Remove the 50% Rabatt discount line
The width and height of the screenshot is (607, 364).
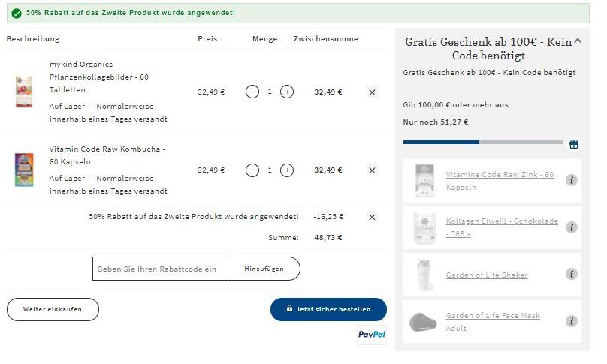click(x=372, y=217)
